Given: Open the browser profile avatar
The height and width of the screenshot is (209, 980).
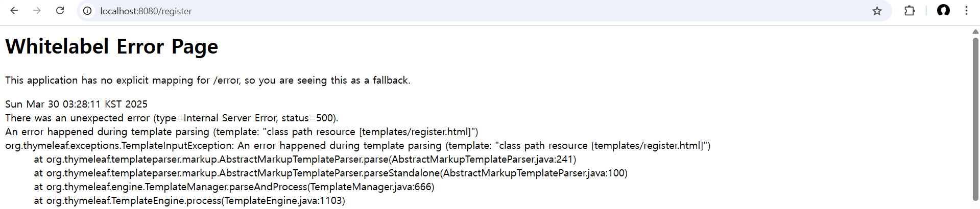Looking at the screenshot, I should click(943, 11).
